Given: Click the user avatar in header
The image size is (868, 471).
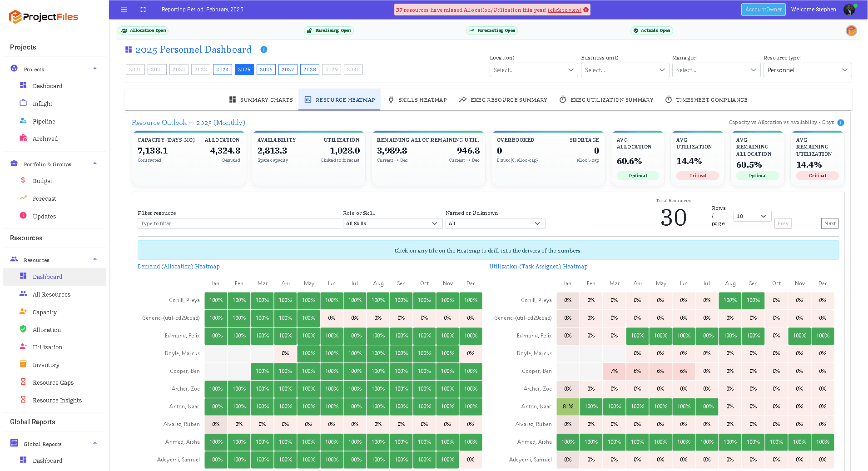Looking at the screenshot, I should (x=849, y=10).
